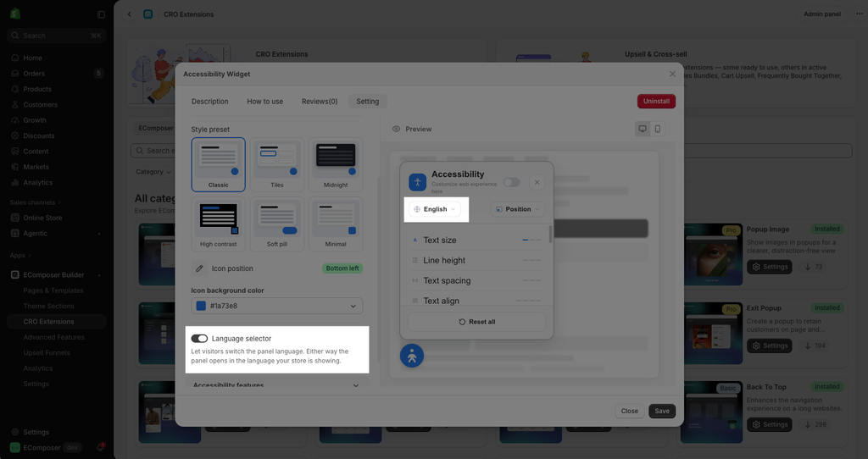Switch to the How to use tab
Viewport: 868px width, 459px height.
pyautogui.click(x=264, y=102)
